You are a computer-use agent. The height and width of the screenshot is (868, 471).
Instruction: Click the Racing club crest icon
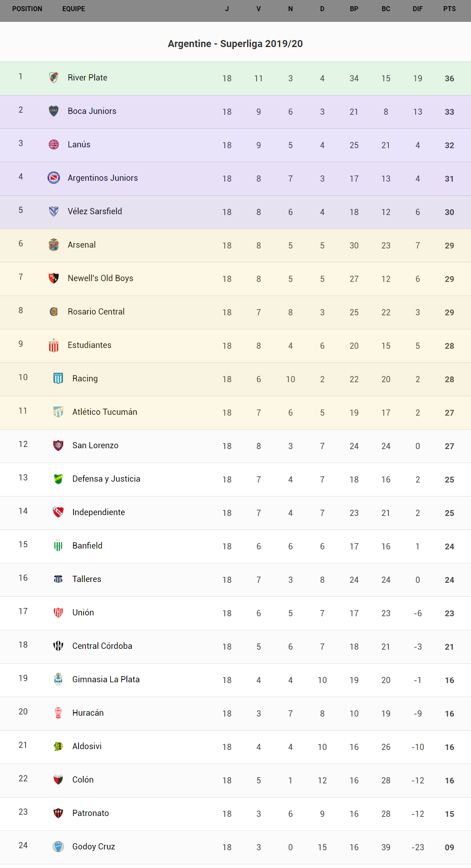pos(58,378)
